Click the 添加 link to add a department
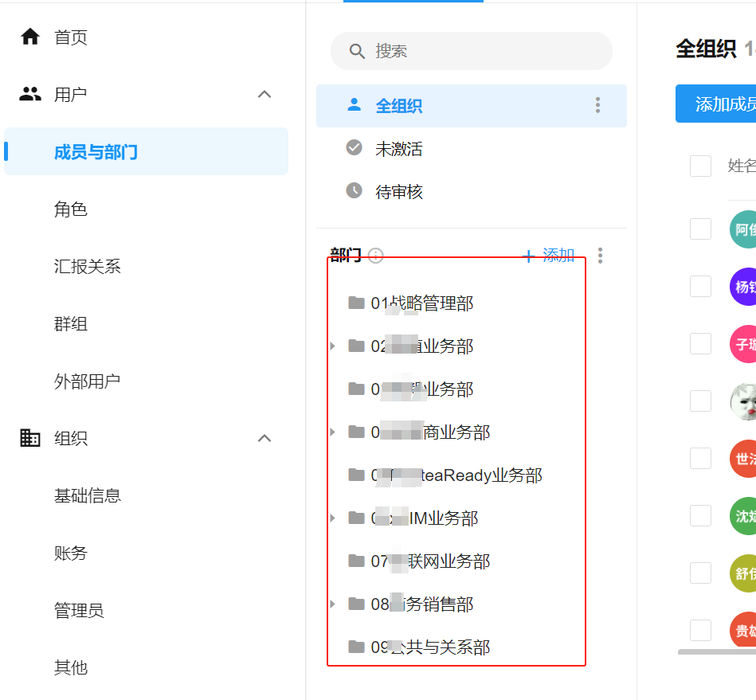Screen dimensions: 756x700 click(x=550, y=256)
